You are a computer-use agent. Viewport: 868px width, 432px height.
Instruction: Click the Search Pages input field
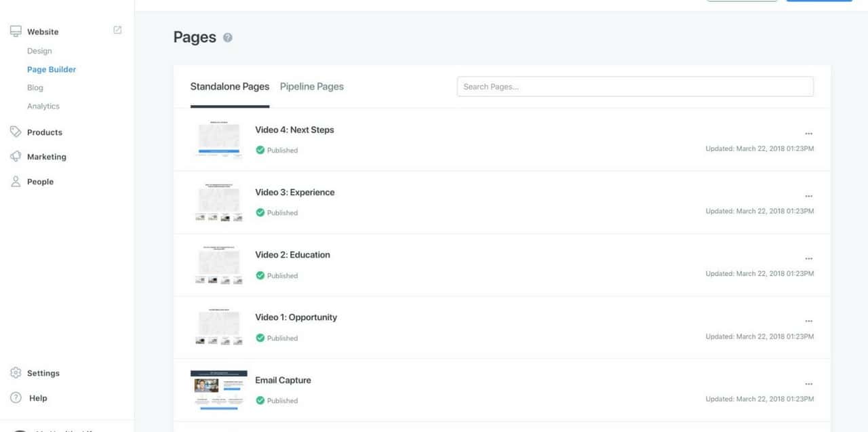point(635,87)
